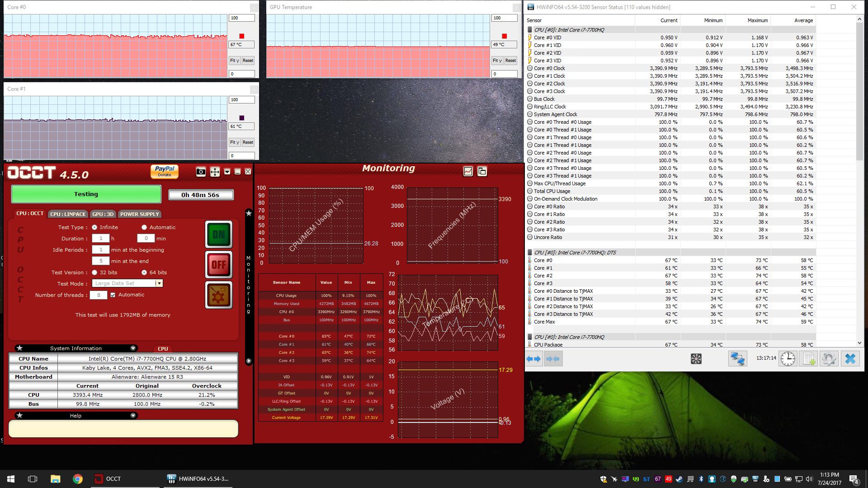Take a screenshot with OCCT camera icon
This screenshot has width=868, height=488.
(x=201, y=172)
